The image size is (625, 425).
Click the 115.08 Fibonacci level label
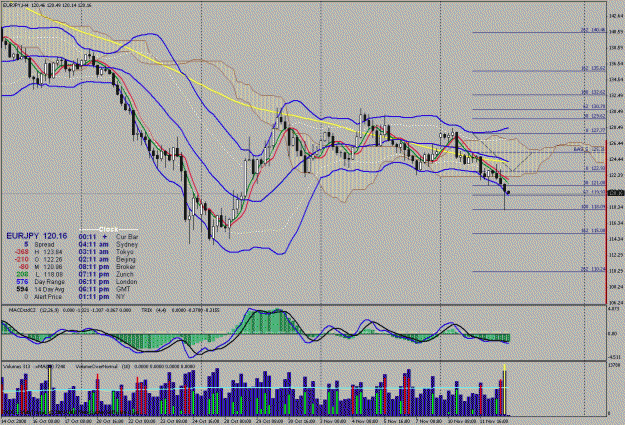click(x=594, y=231)
